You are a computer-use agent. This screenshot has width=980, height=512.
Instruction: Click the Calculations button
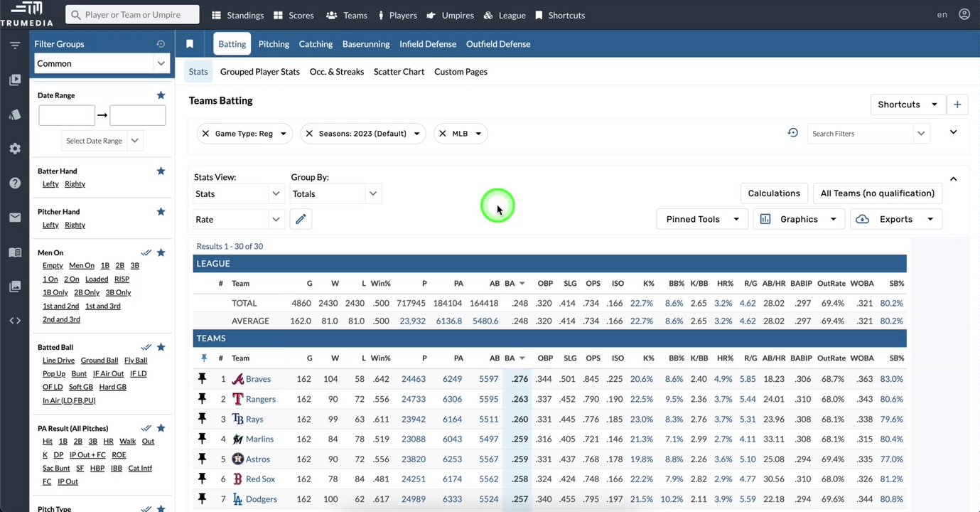pyautogui.click(x=774, y=193)
